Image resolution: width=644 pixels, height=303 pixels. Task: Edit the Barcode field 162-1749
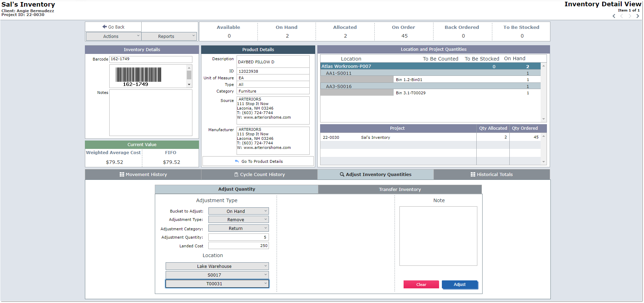click(x=151, y=59)
